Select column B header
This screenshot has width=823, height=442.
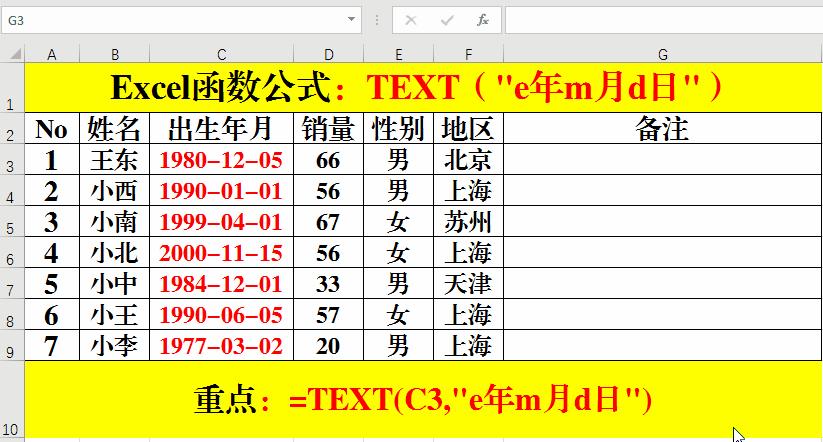114,54
